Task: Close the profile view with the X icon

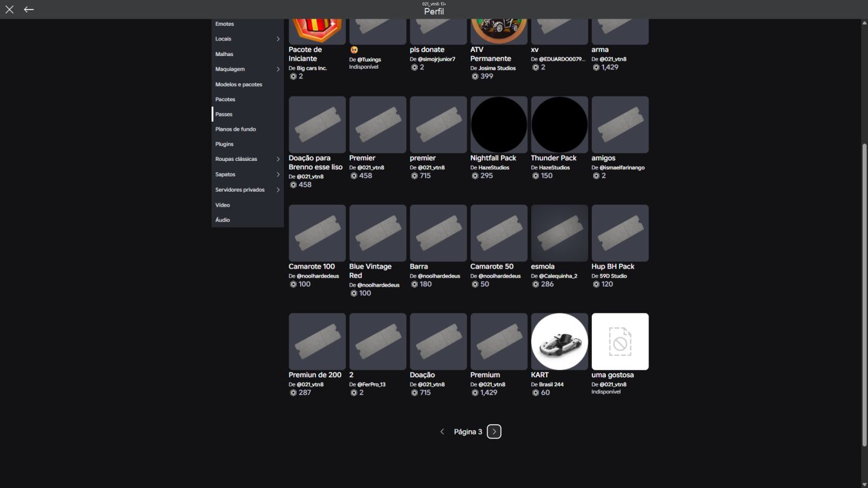Action: pos(10,10)
